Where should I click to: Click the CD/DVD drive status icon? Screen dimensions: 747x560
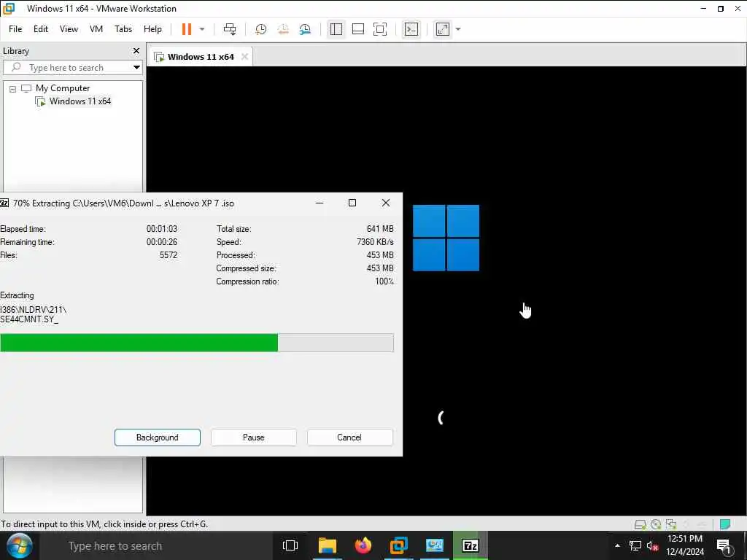tap(656, 524)
